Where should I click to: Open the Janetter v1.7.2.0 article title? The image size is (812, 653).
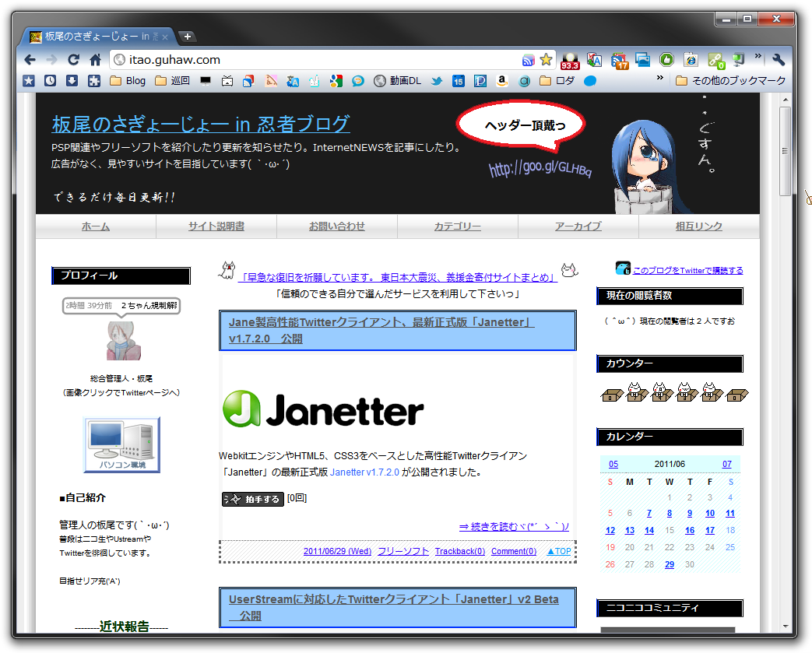coord(381,330)
